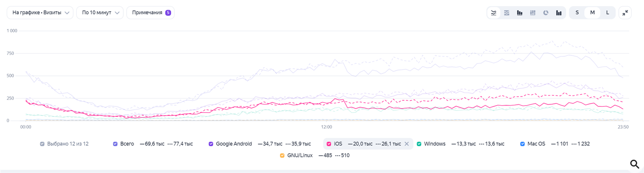Switch to stacked area chart view

point(506,13)
